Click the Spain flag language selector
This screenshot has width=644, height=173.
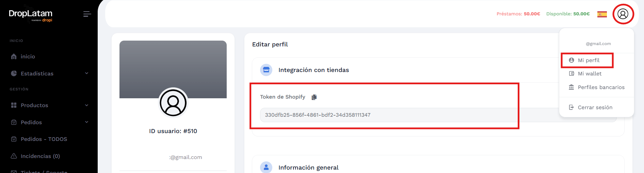click(x=602, y=14)
